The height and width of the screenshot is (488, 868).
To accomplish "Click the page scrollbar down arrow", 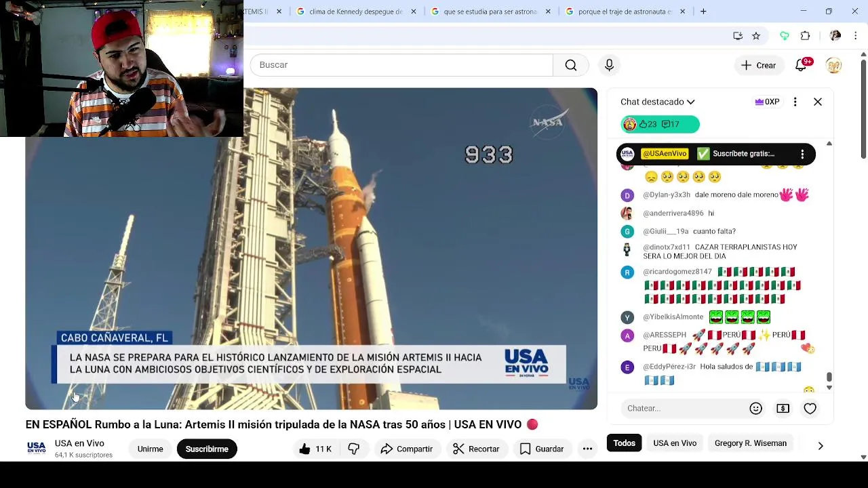I will (863, 457).
